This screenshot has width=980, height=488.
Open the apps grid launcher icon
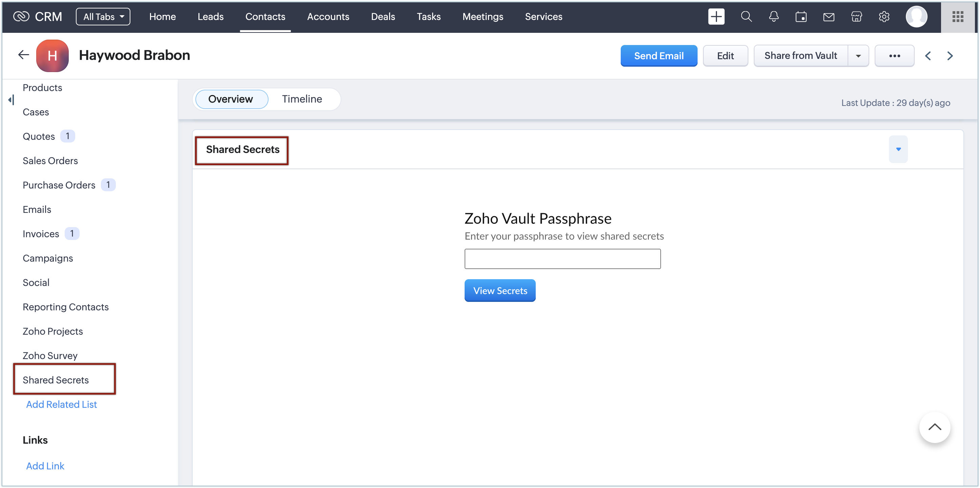point(958,16)
